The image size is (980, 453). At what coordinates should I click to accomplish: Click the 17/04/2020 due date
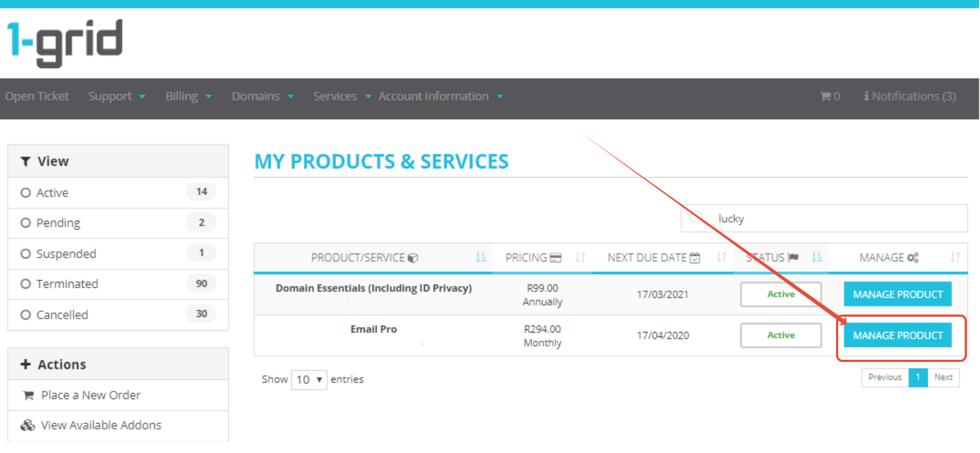point(663,335)
